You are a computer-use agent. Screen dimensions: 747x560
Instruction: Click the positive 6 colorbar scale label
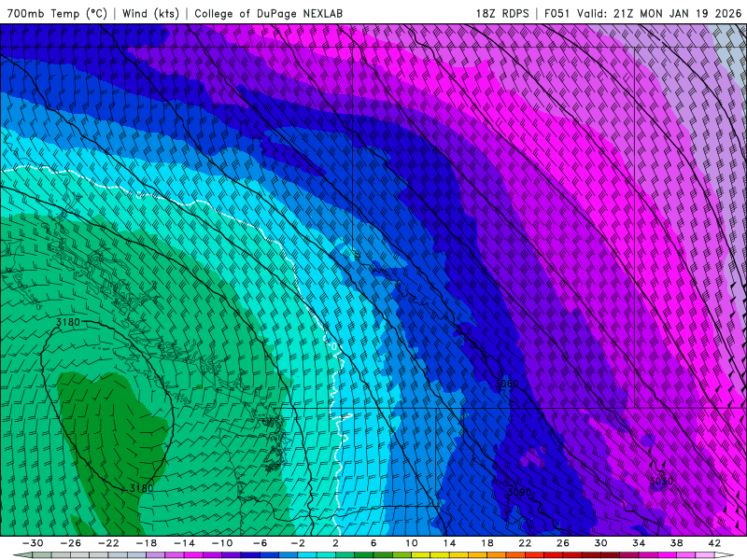(373, 543)
